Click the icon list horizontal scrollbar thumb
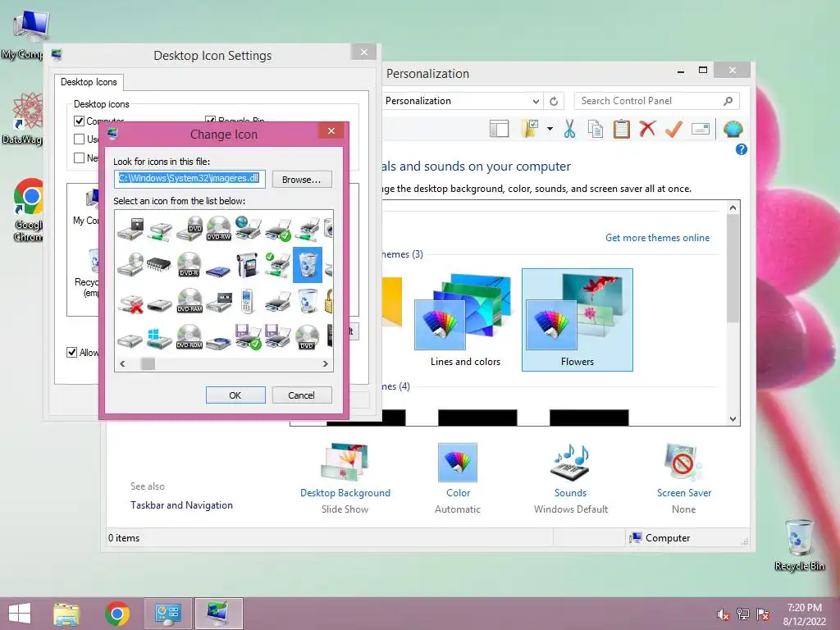 [x=148, y=363]
